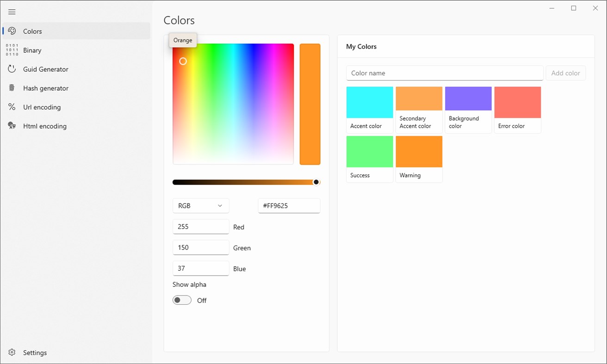The image size is (607, 364).
Task: Click the hamburger navigation menu icon
Action: coord(12,12)
